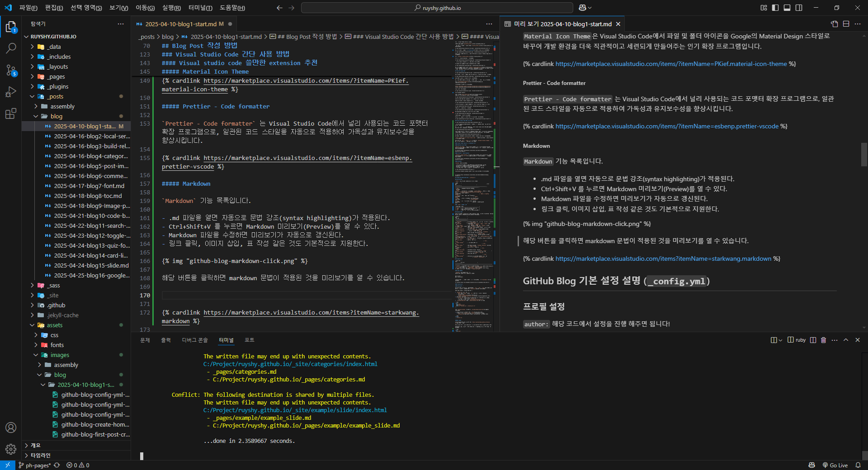This screenshot has height=470, width=868.
Task: Switch to the 출력 panel tab
Action: (165, 340)
